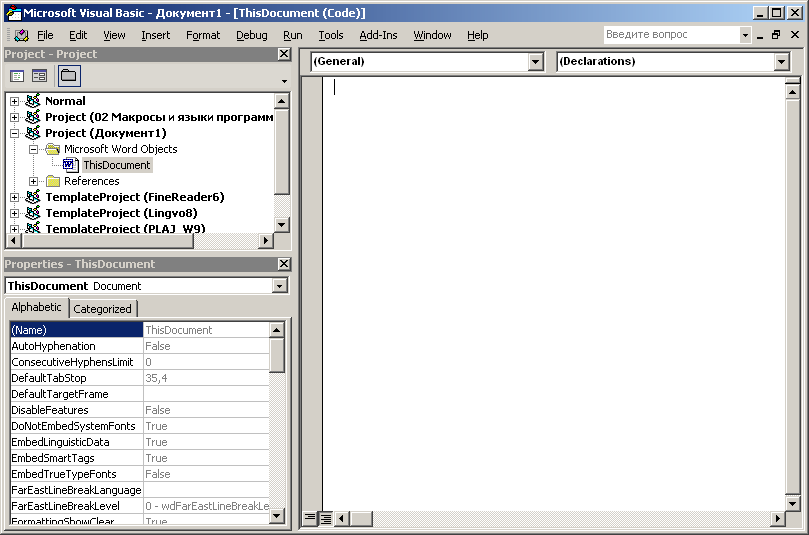Click code window scroll up arrow

[x=792, y=92]
